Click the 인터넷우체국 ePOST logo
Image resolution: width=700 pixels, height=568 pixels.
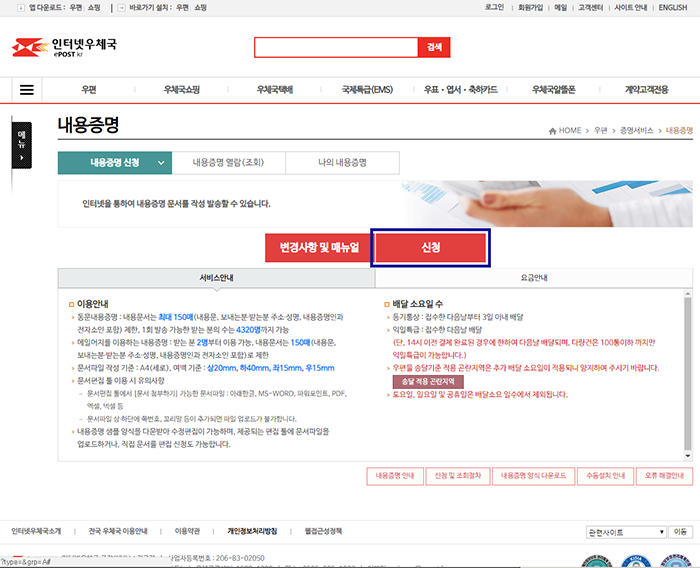tap(64, 47)
